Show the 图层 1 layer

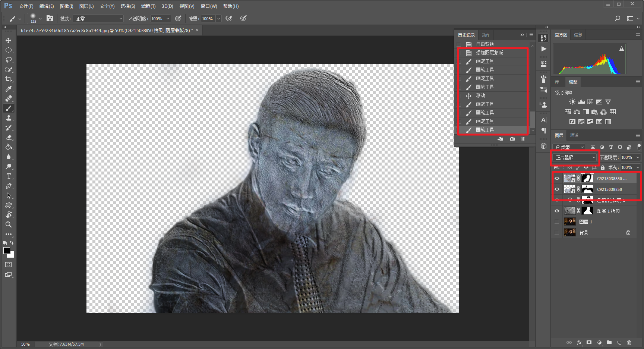557,222
